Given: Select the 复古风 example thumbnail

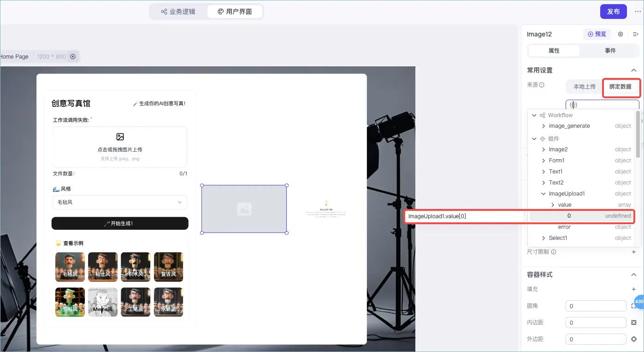Looking at the screenshot, I should [x=168, y=267].
